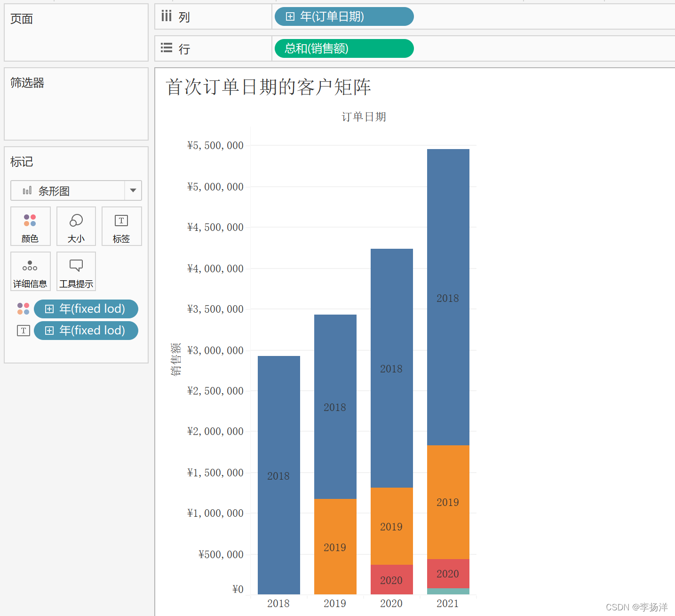
Task: Click the label T icon beside second 年(fixed lod) pill
Action: coord(24,331)
